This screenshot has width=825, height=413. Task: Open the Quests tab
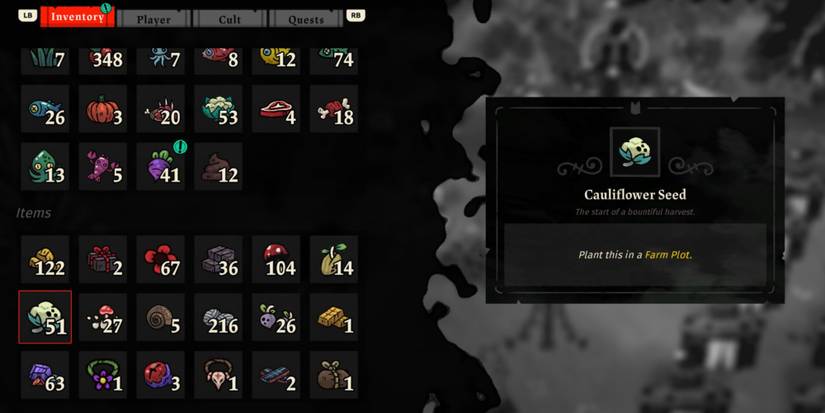(306, 19)
